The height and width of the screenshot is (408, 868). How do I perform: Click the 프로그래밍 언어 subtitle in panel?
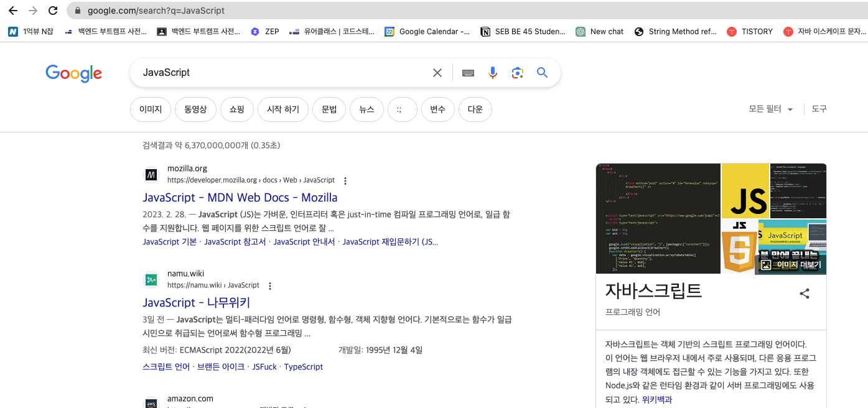(x=633, y=312)
